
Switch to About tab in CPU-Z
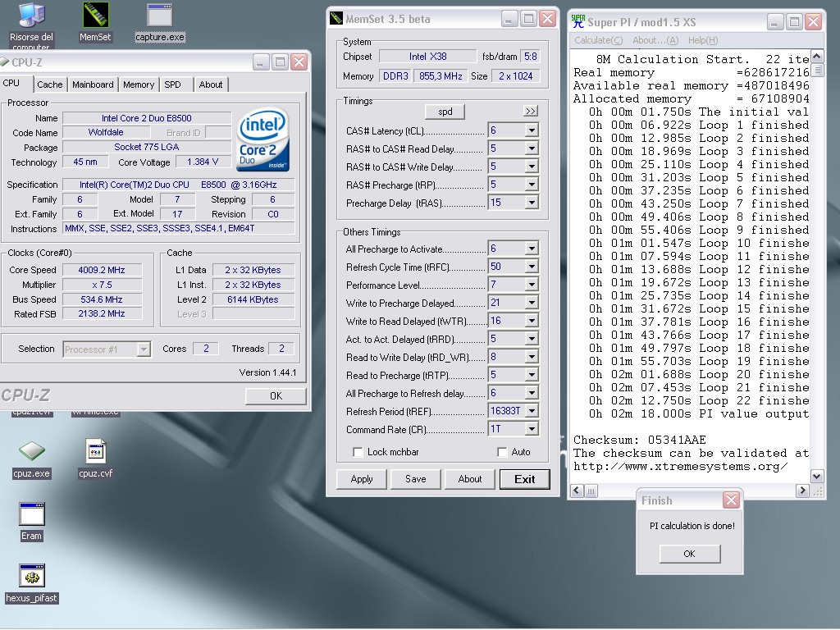[x=211, y=84]
